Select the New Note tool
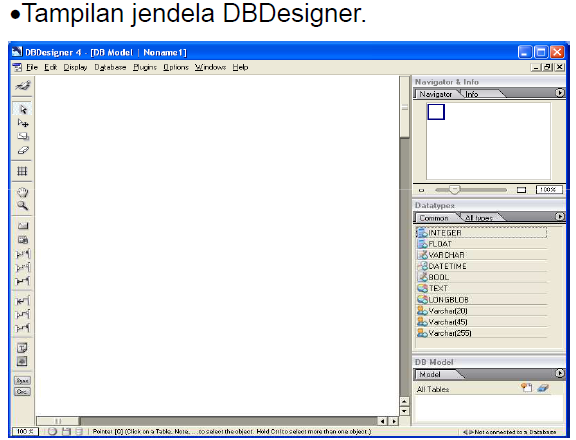Image resolution: width=576 pixels, height=440 pixels. (x=22, y=348)
